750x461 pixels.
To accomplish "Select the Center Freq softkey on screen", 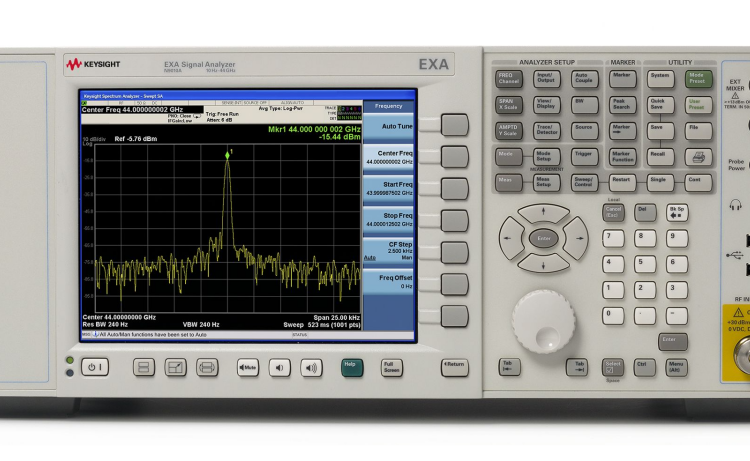I will (388, 157).
